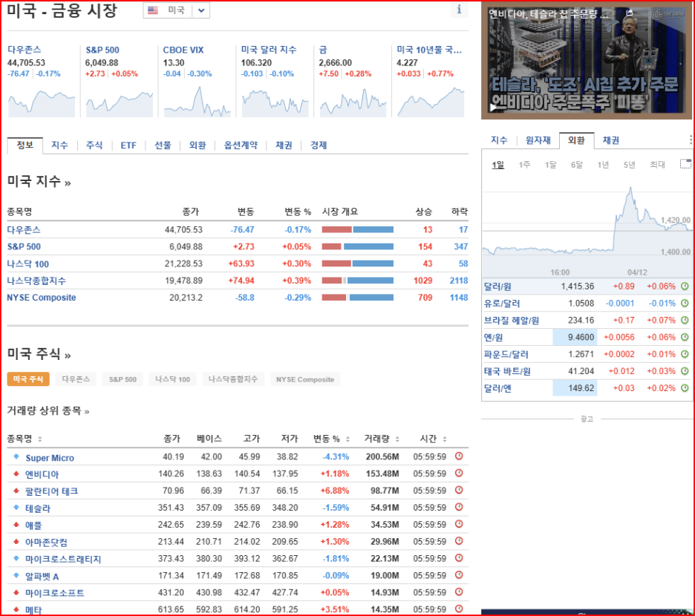Open the 나스닥종합지수 link in index table
Viewport: 695px width, 616px height.
[36, 281]
